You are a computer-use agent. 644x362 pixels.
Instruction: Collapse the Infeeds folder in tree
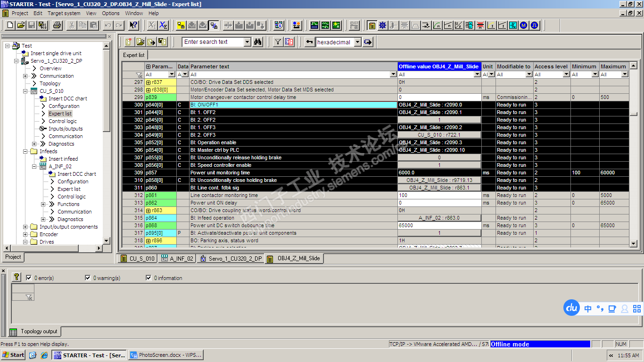25,151
